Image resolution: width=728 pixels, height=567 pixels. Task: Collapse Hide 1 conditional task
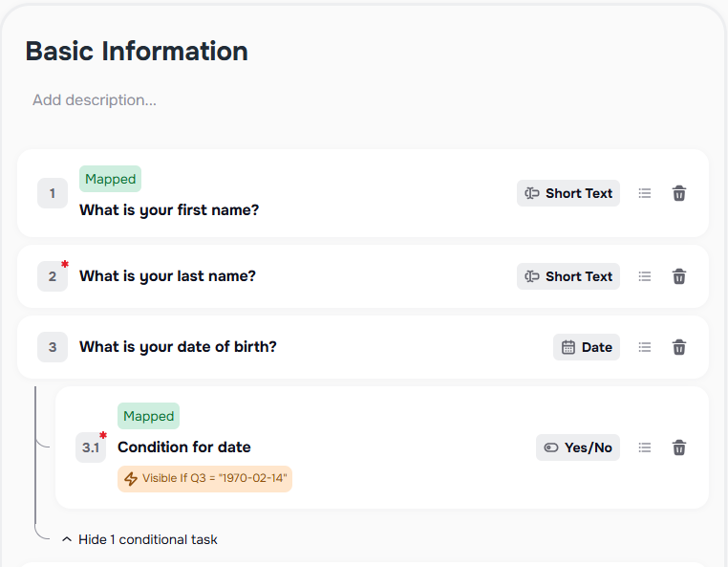click(x=139, y=539)
